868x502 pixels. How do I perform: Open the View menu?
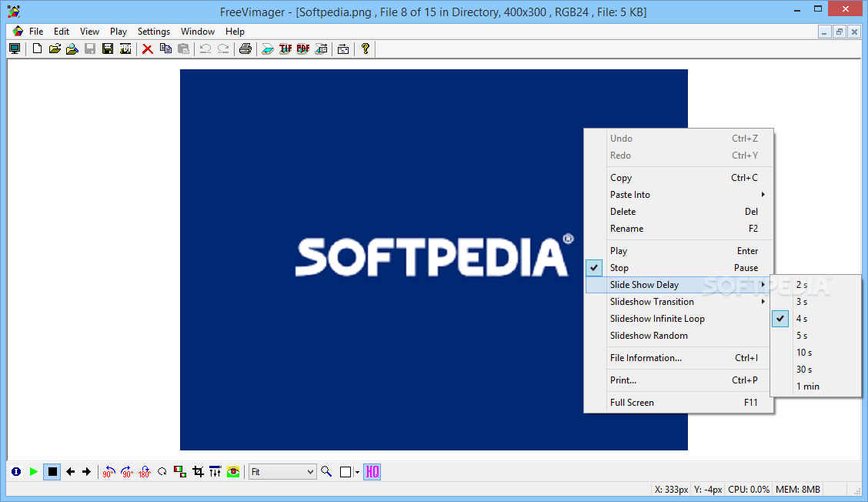(89, 32)
